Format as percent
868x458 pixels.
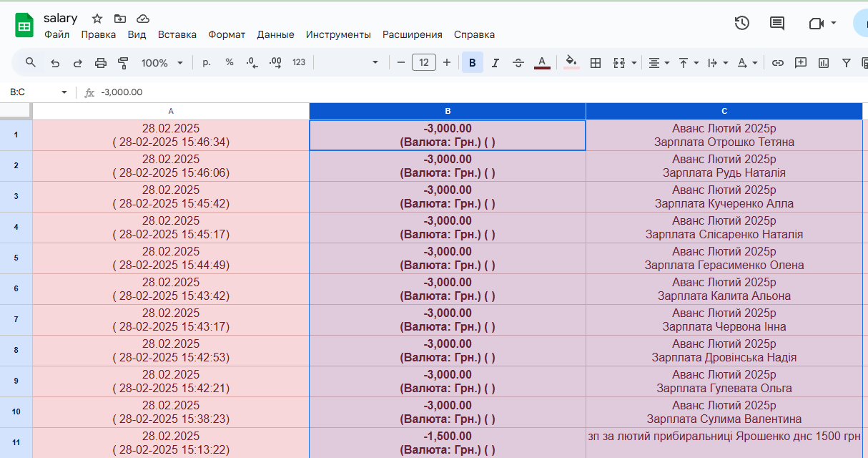pos(230,62)
